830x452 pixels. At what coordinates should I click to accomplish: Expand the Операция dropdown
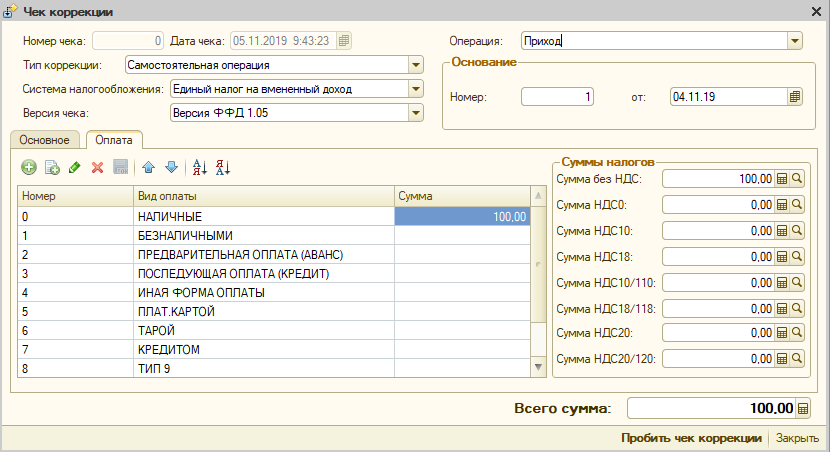pyautogui.click(x=795, y=41)
